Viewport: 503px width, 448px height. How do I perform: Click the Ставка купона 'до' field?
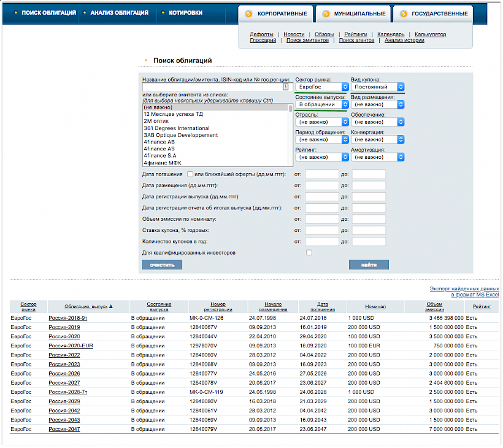369,230
